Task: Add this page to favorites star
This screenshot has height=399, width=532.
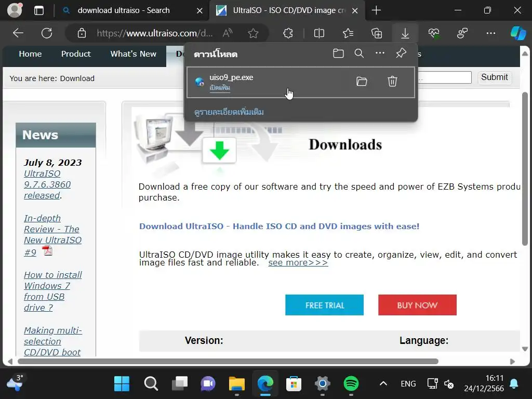Action: point(253,33)
